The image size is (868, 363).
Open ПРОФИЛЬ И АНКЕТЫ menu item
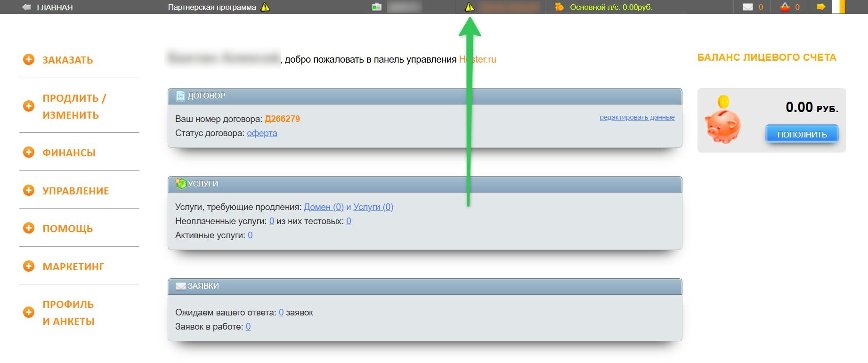69,313
